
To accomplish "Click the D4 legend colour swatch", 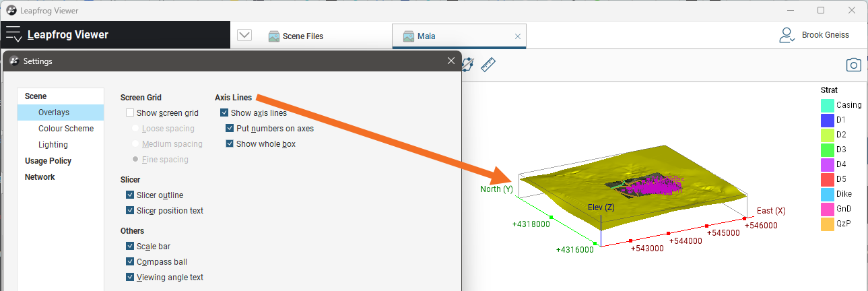I will click(x=828, y=164).
